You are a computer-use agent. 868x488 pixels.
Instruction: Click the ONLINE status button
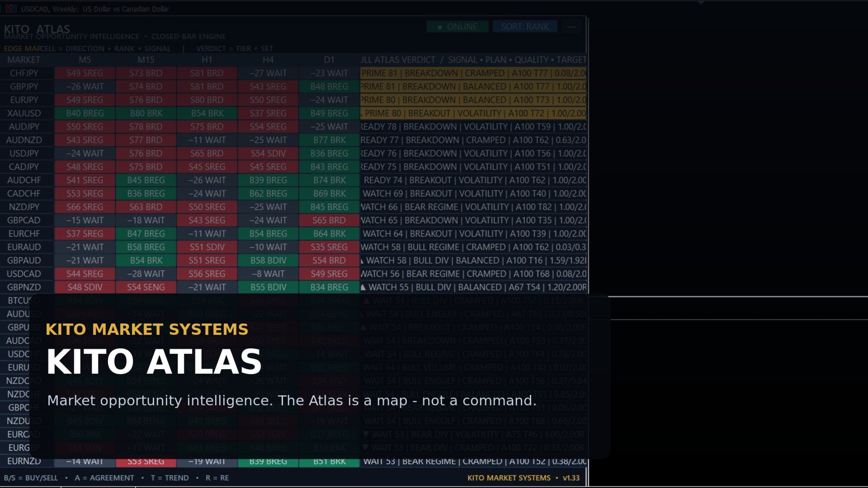click(x=457, y=27)
